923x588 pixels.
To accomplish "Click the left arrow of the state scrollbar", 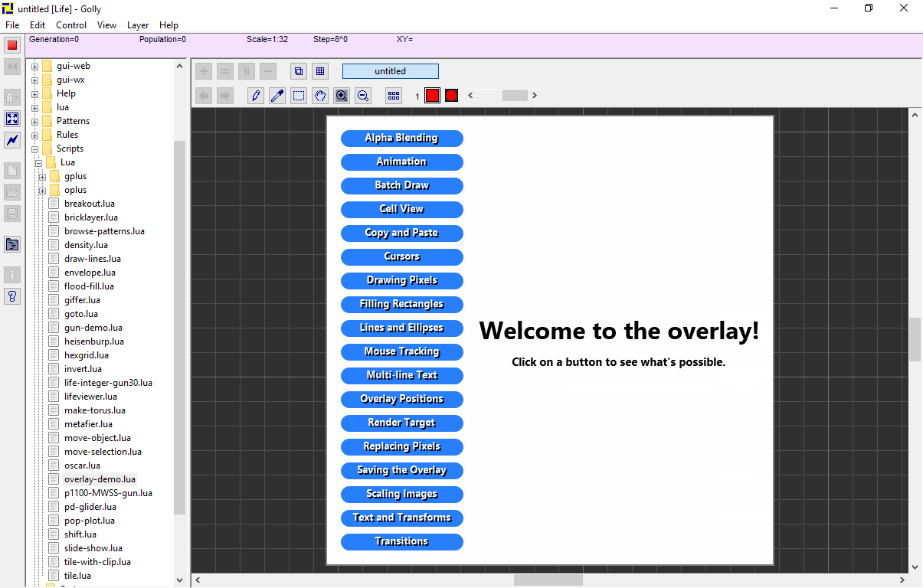I will tap(470, 96).
